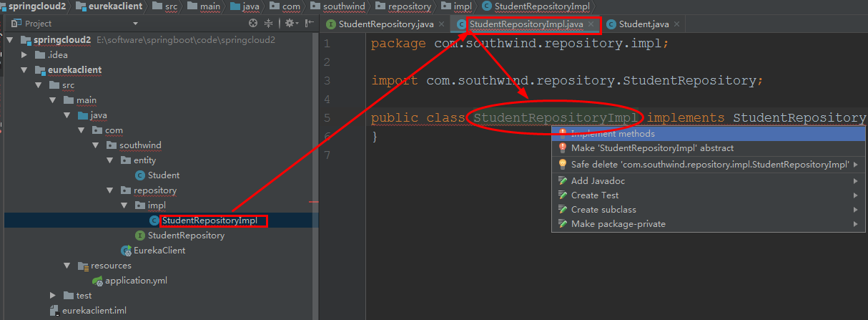The image size is (868, 320).
Task: Collapse the springcloud2 root node
Action: coord(10,39)
